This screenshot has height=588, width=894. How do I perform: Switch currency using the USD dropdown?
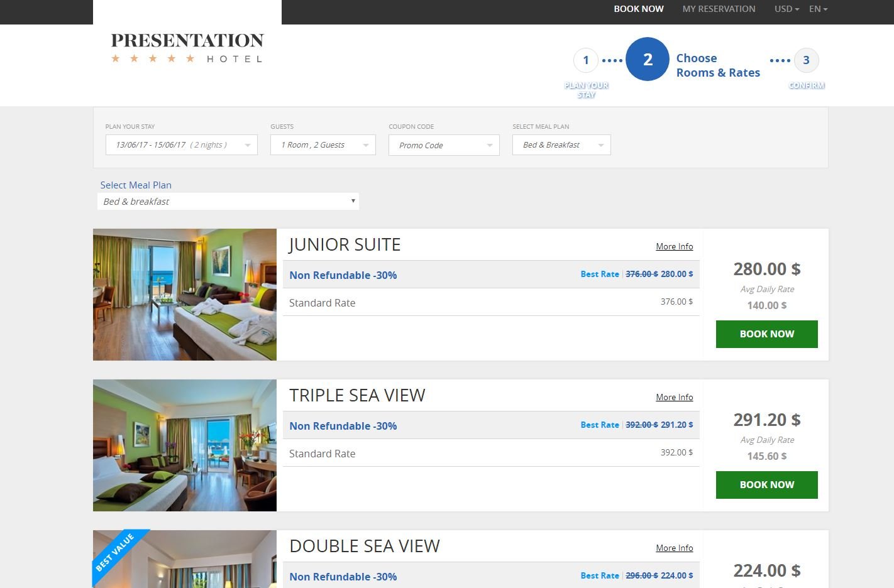click(785, 9)
